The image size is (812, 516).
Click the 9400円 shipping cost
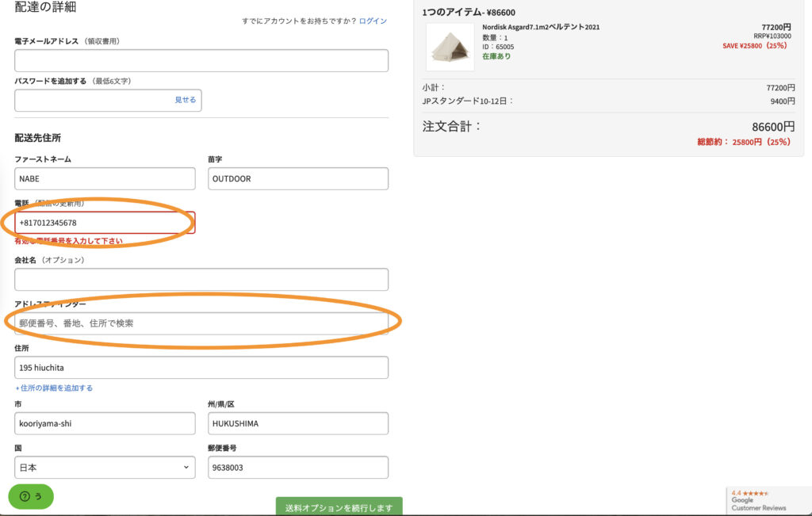click(x=783, y=101)
